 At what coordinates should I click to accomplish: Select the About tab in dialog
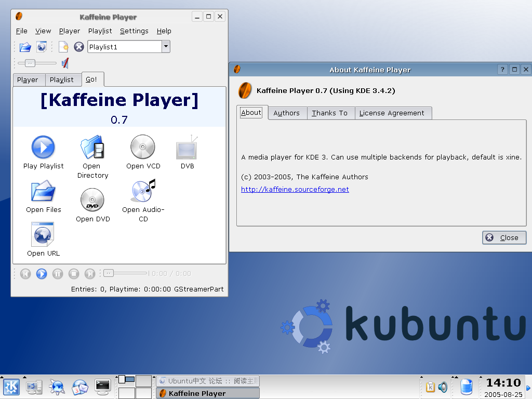pyautogui.click(x=251, y=113)
